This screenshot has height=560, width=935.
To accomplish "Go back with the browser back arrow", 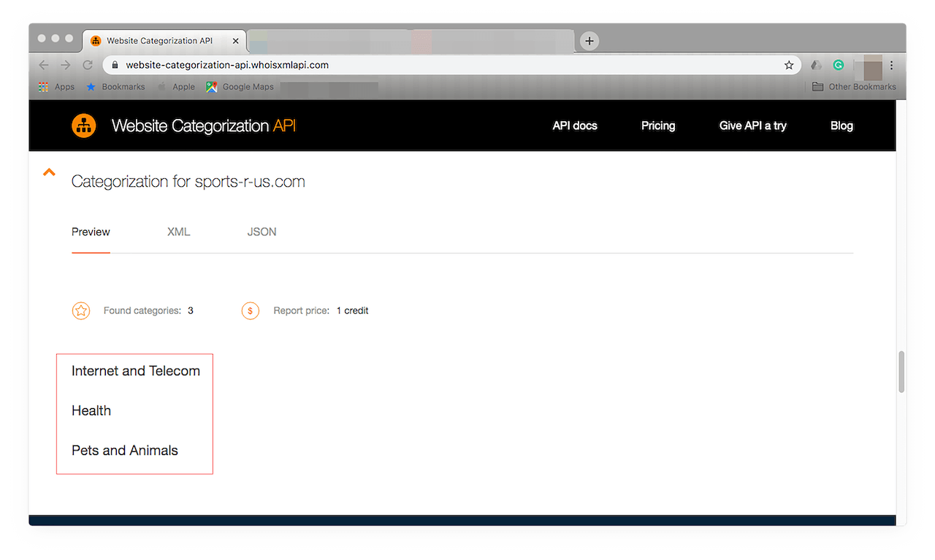I will point(44,65).
